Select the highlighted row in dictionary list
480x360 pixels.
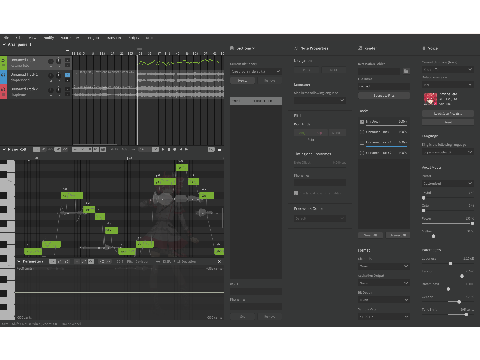[256, 101]
